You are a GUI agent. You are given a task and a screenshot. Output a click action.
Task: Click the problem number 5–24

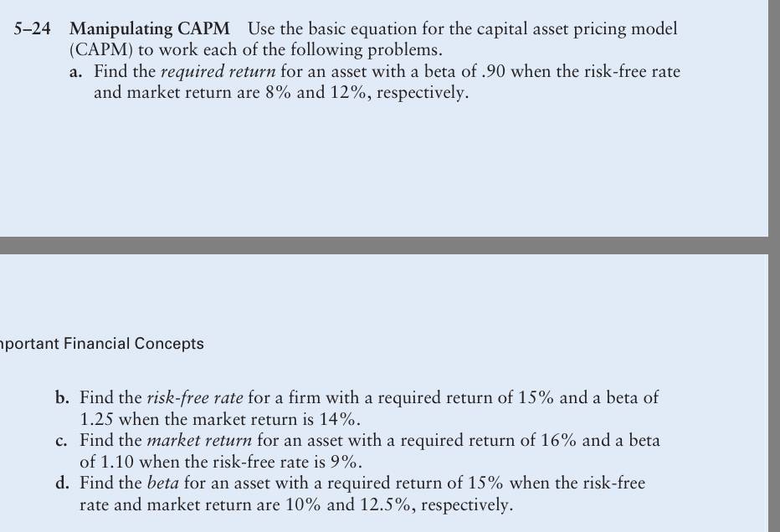32,28
